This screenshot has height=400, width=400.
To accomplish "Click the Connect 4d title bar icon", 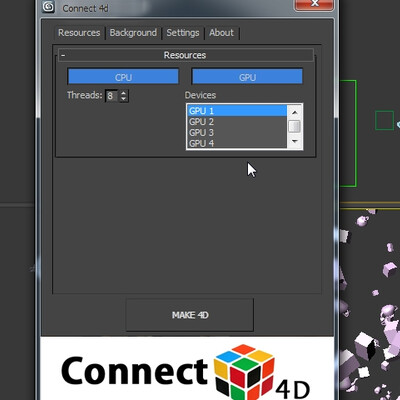I will point(49,7).
